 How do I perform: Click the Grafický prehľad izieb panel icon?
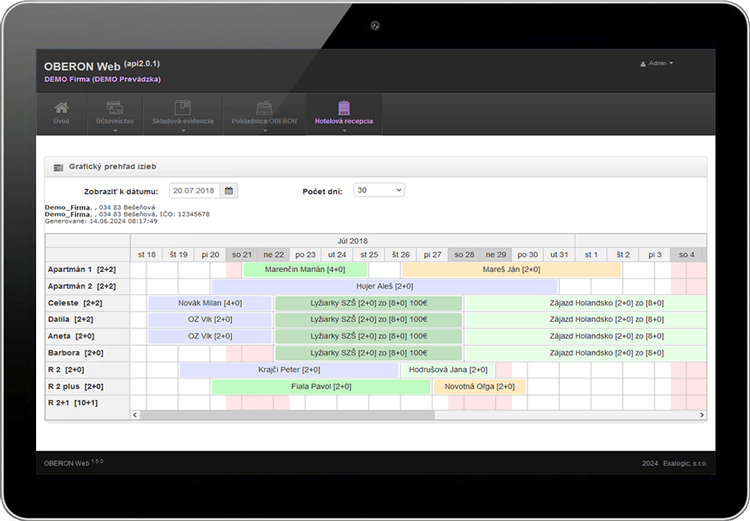[58, 166]
